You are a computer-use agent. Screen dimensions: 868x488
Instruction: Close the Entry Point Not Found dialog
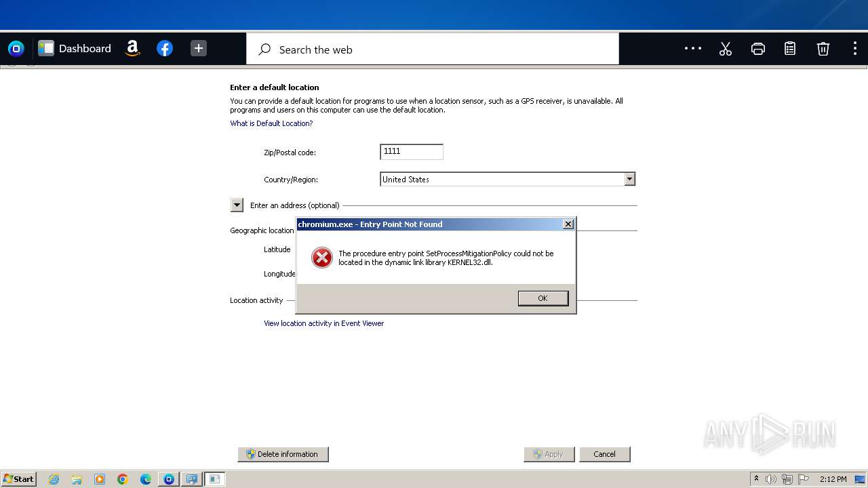tap(568, 224)
